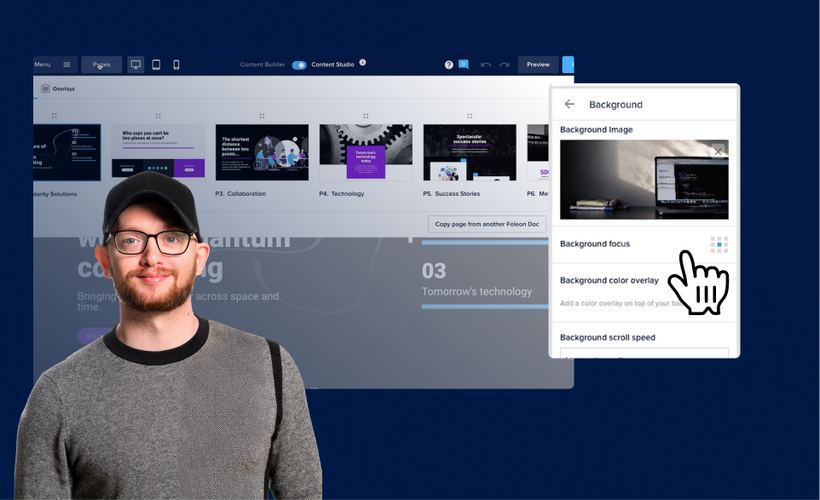Go back using Background panel arrow

click(x=570, y=104)
